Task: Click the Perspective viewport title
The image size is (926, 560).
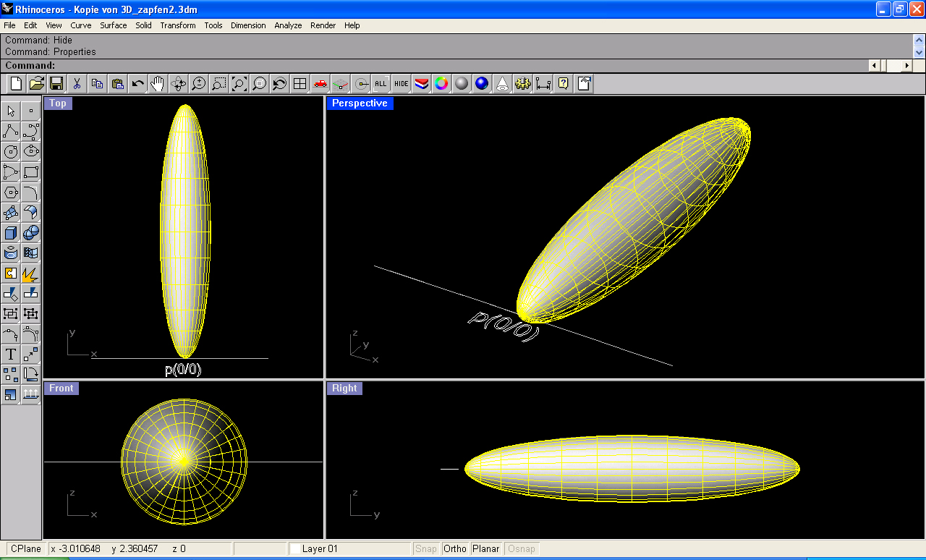Action: (360, 103)
